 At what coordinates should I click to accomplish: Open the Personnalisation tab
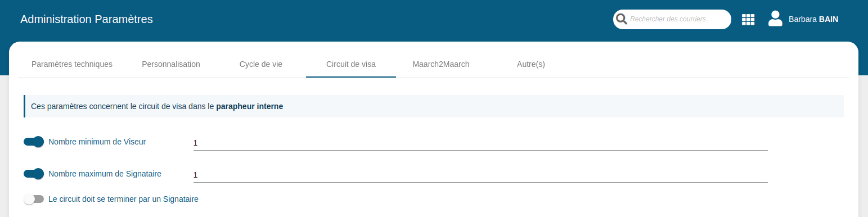[171, 64]
